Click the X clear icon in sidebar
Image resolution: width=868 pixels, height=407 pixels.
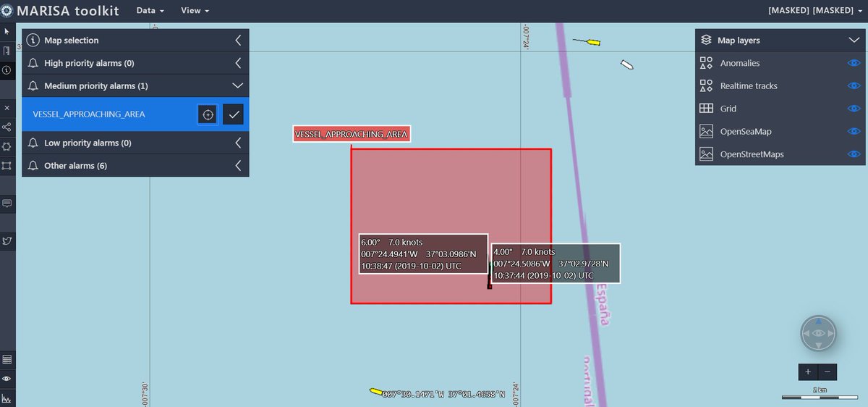pyautogui.click(x=7, y=107)
